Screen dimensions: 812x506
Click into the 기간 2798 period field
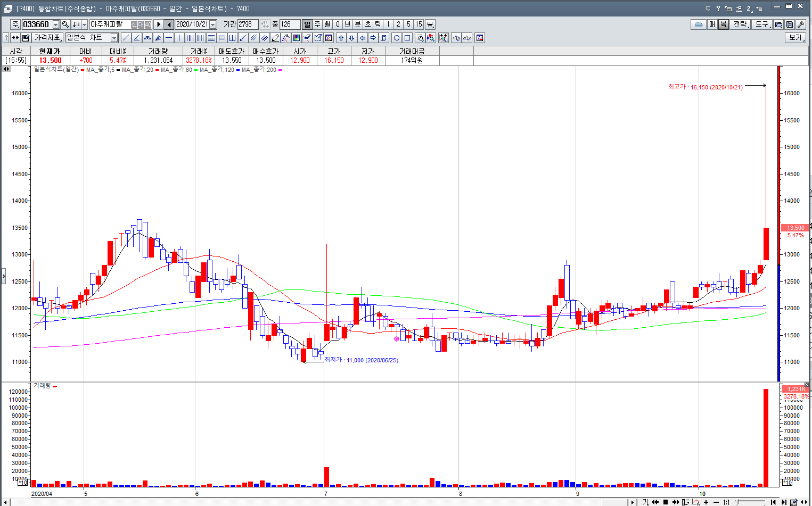(x=248, y=24)
